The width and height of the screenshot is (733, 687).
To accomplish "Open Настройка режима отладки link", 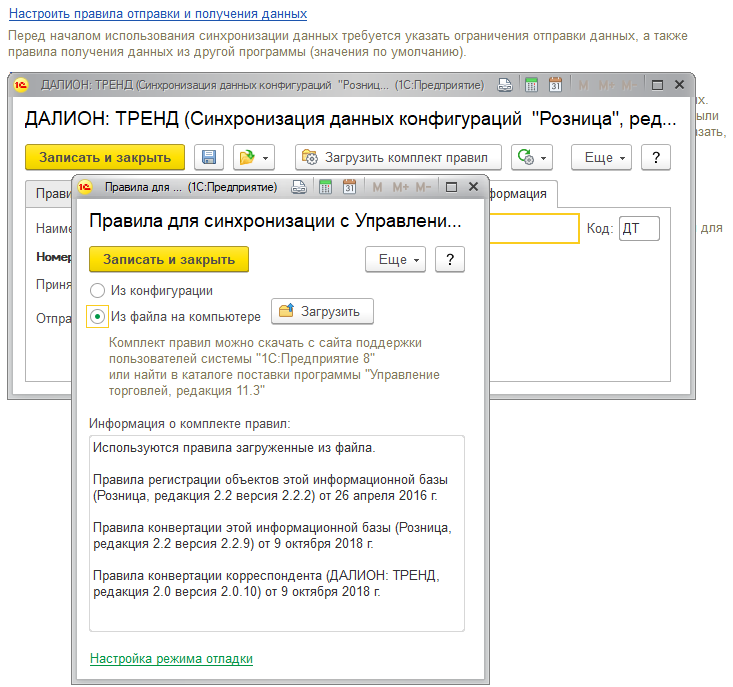I will click(171, 658).
